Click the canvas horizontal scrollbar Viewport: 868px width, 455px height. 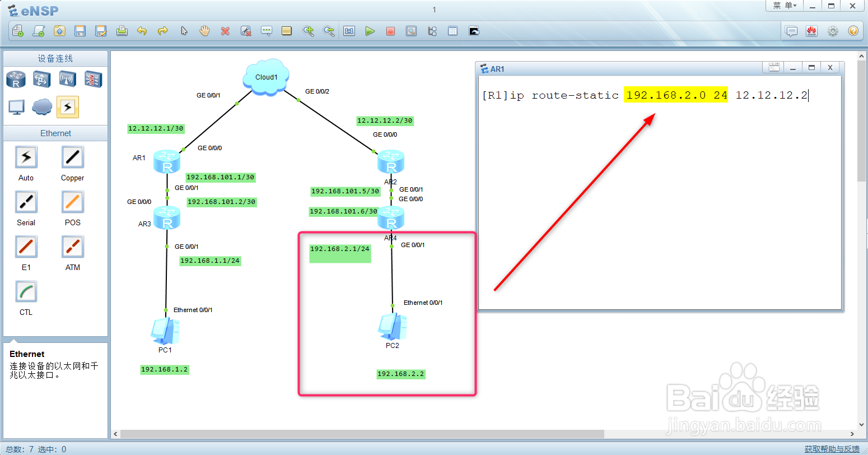[362, 434]
